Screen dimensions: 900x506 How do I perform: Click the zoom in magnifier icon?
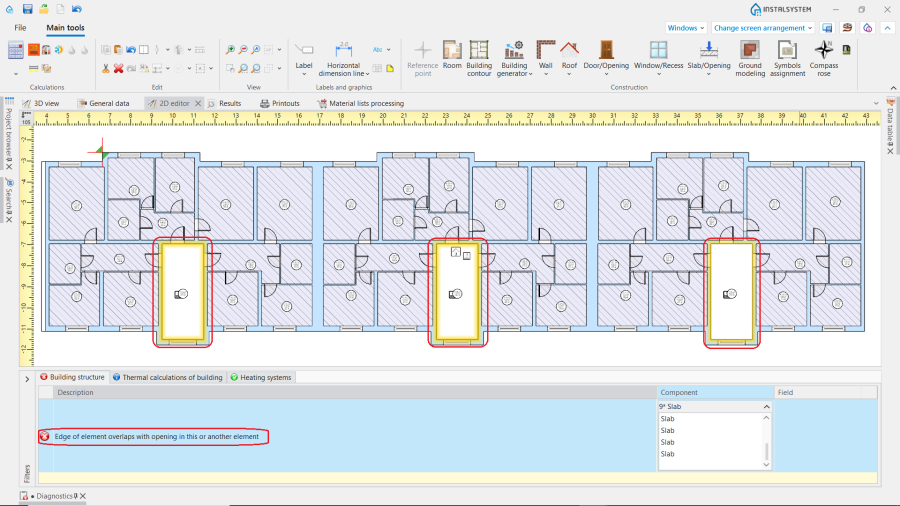(x=230, y=49)
